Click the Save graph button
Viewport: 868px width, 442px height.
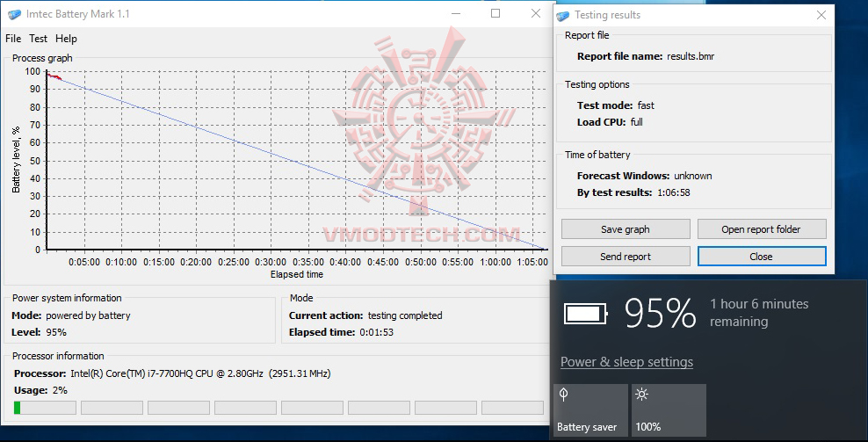pyautogui.click(x=626, y=229)
